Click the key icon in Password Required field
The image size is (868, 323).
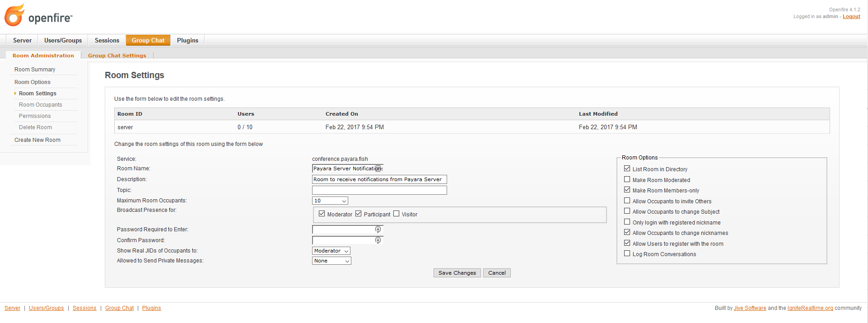[x=378, y=229]
